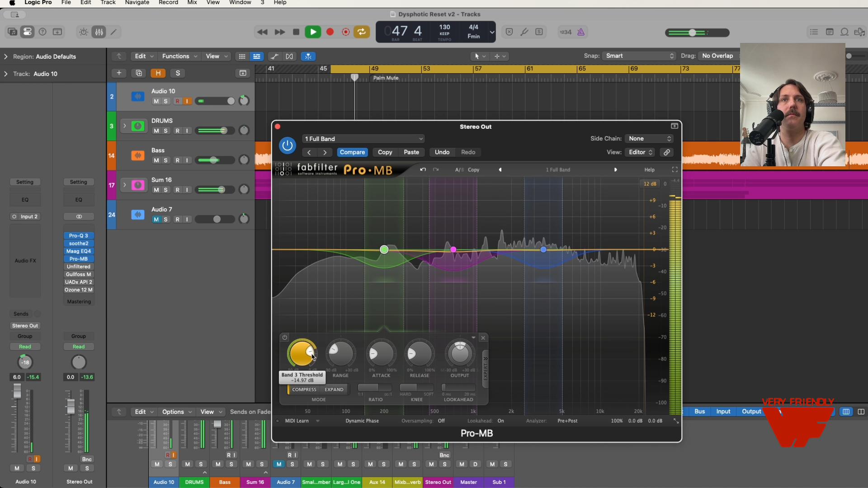Viewport: 868px width, 488px height.
Task: Solo the DRUMS track
Action: point(166,131)
